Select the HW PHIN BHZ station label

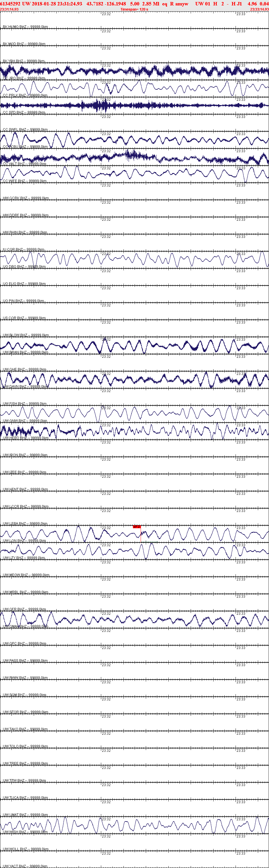25,232
